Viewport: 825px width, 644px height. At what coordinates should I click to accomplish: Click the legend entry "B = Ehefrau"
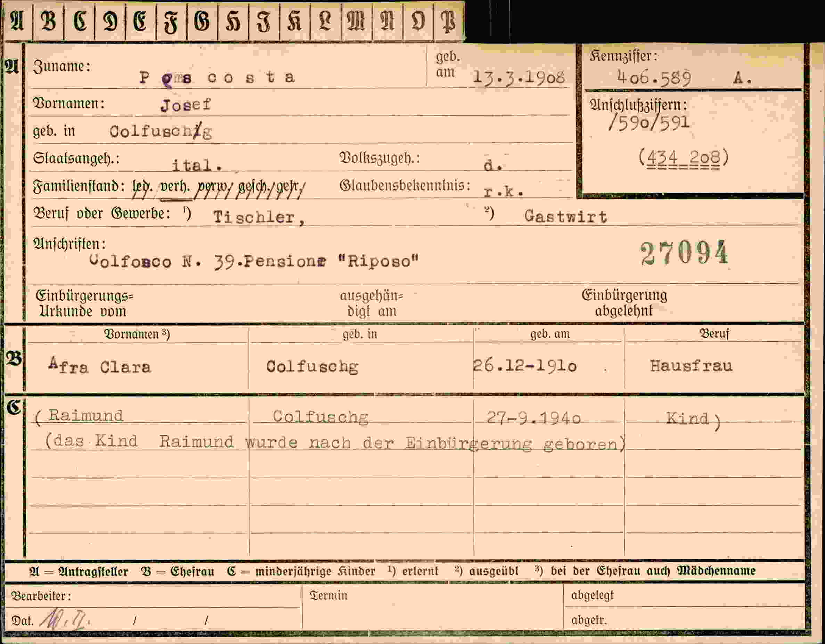pos(178,571)
